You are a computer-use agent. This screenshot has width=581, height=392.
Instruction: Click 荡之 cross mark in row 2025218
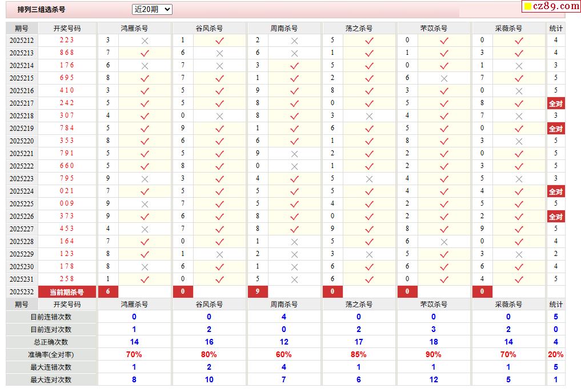pyautogui.click(x=370, y=117)
